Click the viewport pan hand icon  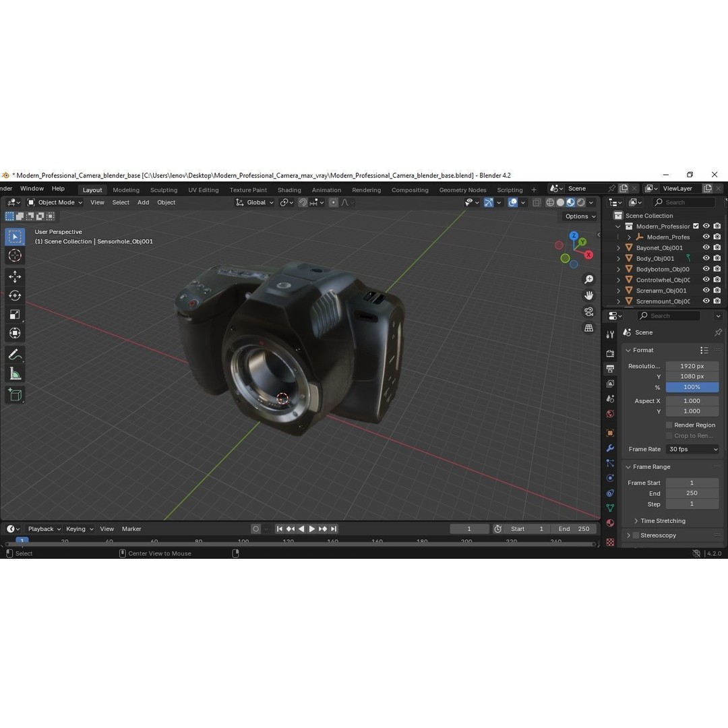[x=588, y=295]
